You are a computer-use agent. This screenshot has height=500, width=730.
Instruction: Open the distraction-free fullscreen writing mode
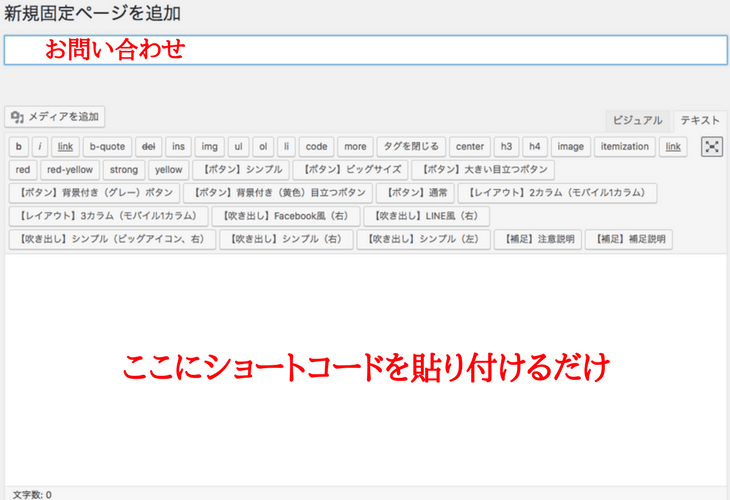(712, 147)
